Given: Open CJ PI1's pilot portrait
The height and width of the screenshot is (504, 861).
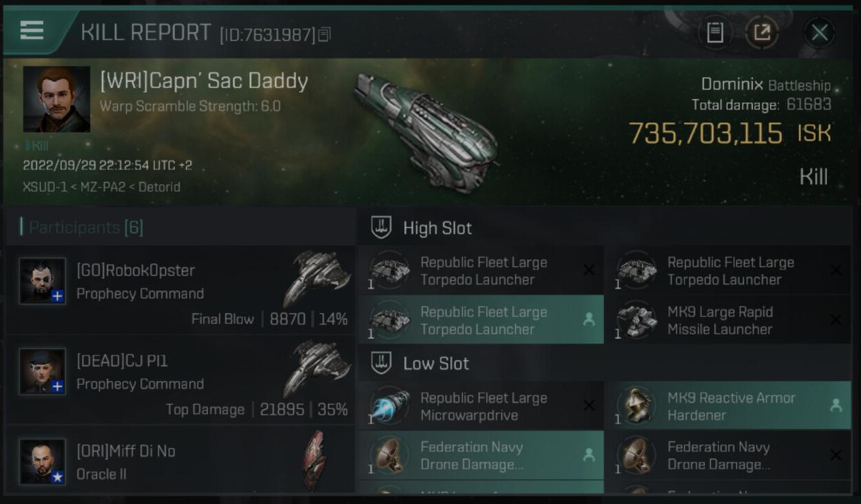Looking at the screenshot, I should click(x=43, y=372).
